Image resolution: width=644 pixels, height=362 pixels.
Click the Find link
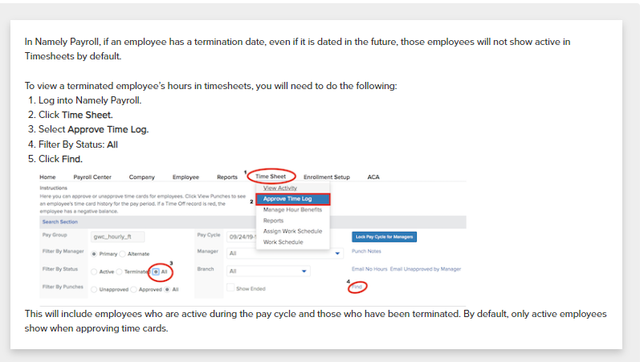357,287
